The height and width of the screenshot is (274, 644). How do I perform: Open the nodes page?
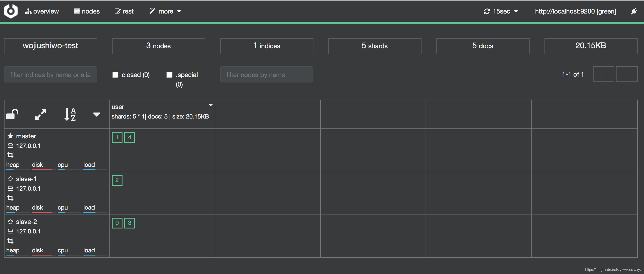(x=86, y=11)
